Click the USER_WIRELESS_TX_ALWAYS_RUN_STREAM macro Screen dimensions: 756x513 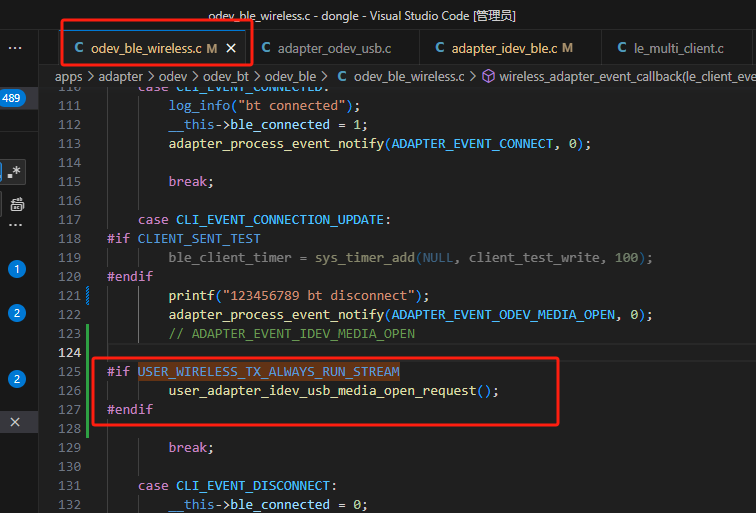tap(269, 372)
